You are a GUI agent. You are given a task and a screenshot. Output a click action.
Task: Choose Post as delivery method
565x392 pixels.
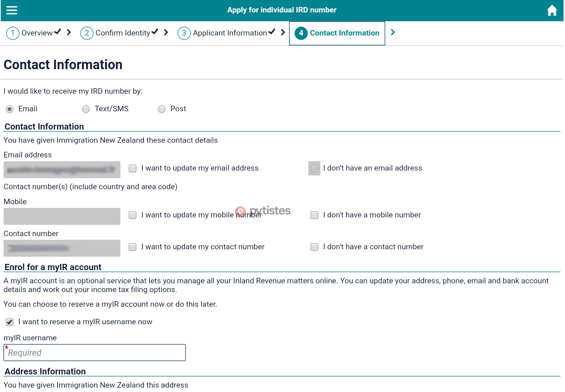[161, 109]
